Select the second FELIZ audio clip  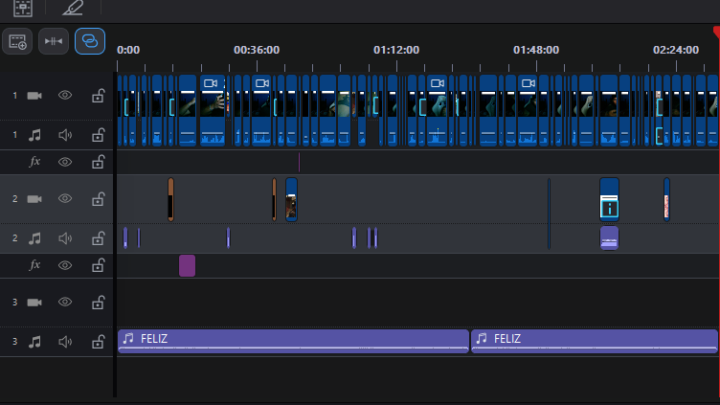[594, 340]
